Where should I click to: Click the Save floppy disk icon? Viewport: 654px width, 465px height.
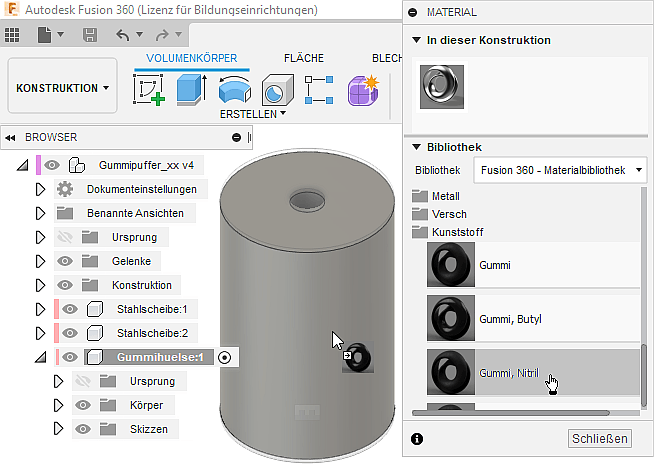[x=90, y=35]
